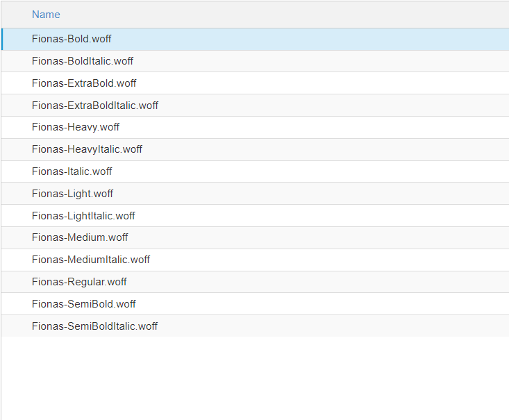Select the Fionas-Light.woff file

(x=255, y=194)
